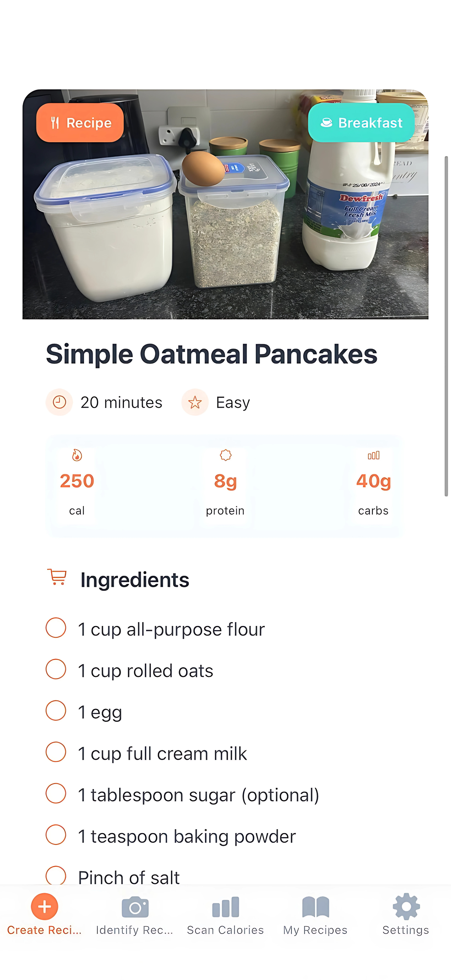Tap the star icon beside Easy
The image size is (451, 980).
pyautogui.click(x=195, y=402)
